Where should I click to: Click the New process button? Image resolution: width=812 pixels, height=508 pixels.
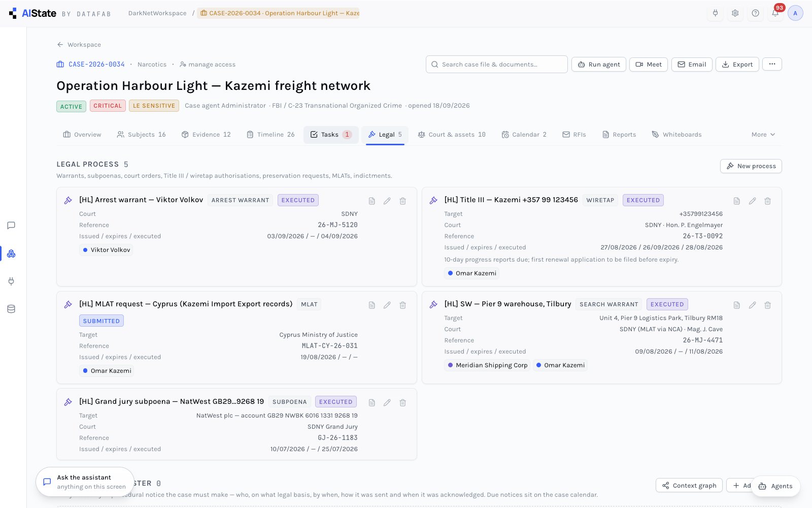751,166
